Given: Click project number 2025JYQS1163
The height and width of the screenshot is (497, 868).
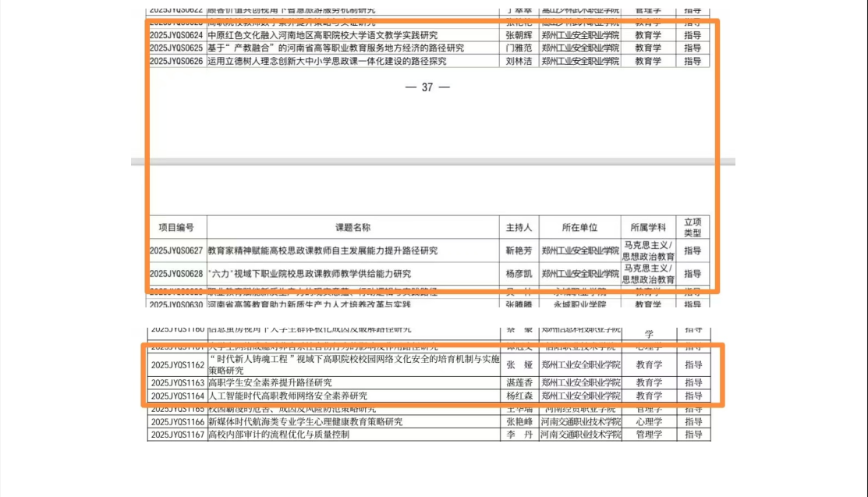Looking at the screenshot, I should 178,383.
